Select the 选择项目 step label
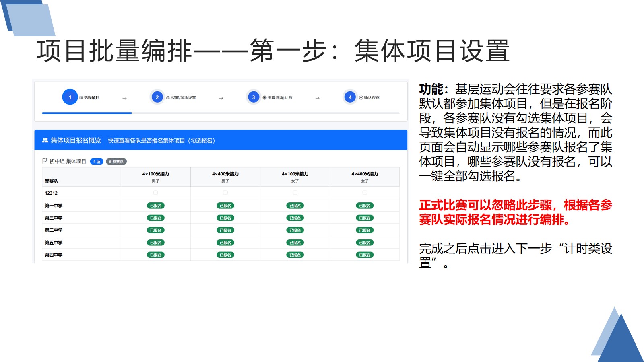Screen dimensions: 644x362 [x=92, y=97]
